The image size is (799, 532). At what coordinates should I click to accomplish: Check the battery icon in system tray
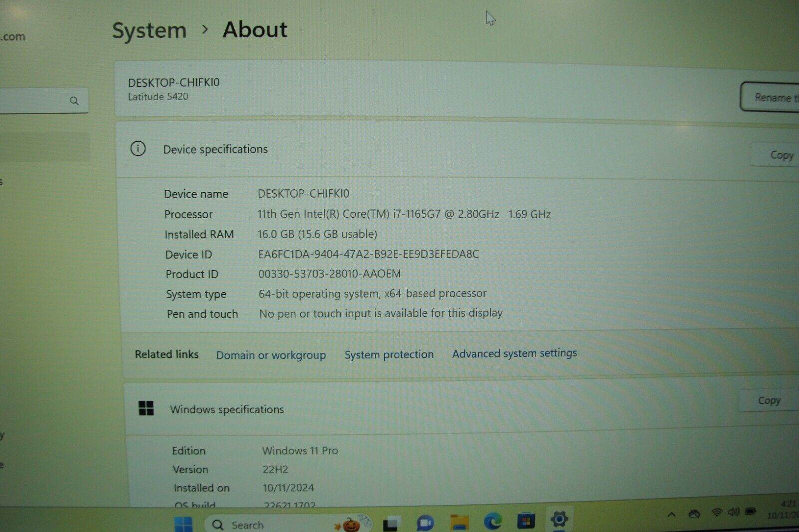click(x=750, y=512)
